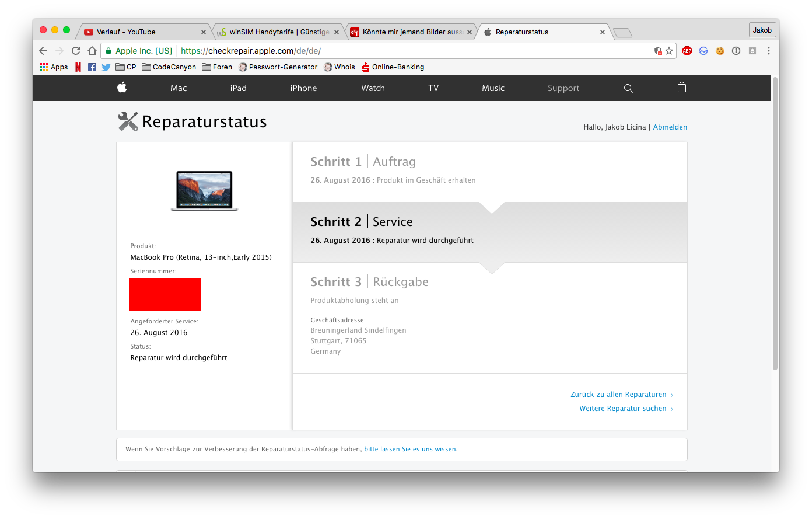Screen dimensions: 812x519
Task: Click the Apple logo in navigation bar
Action: [x=122, y=88]
